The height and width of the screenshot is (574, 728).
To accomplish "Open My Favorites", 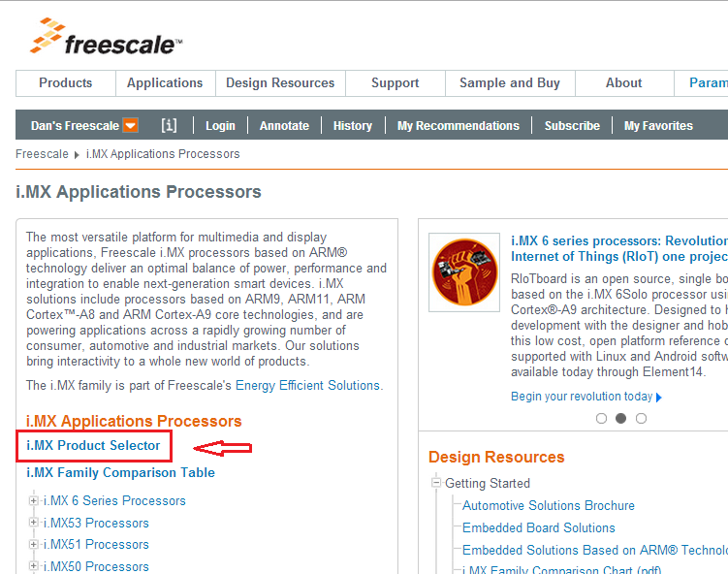I will click(x=658, y=126).
